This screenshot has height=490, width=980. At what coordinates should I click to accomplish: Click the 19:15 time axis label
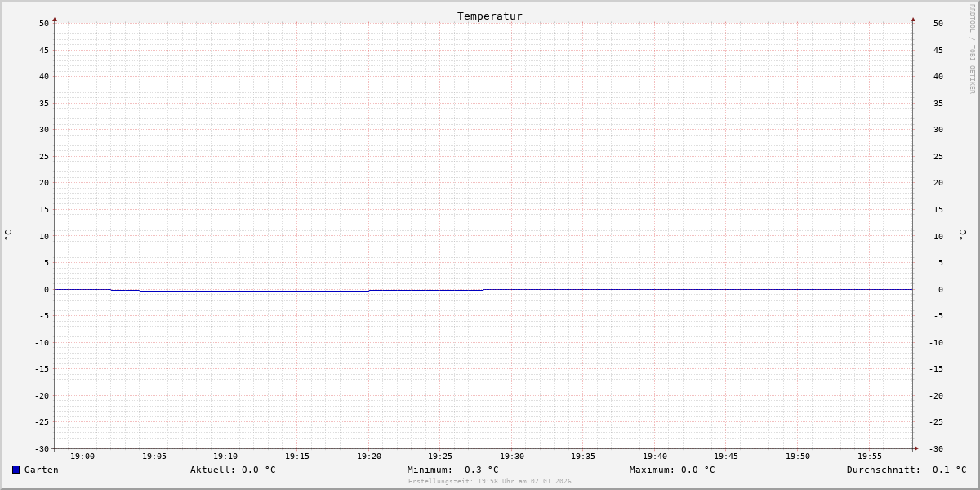click(x=297, y=456)
